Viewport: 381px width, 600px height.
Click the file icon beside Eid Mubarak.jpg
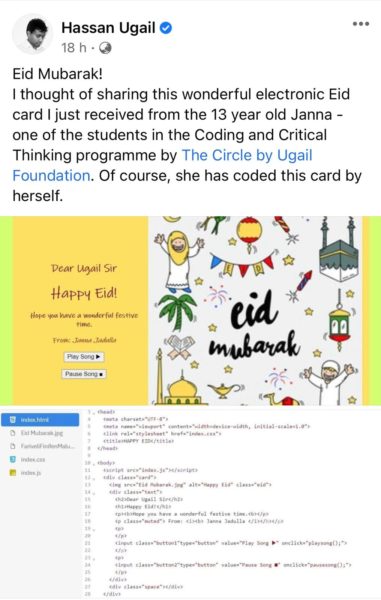tap(12, 433)
